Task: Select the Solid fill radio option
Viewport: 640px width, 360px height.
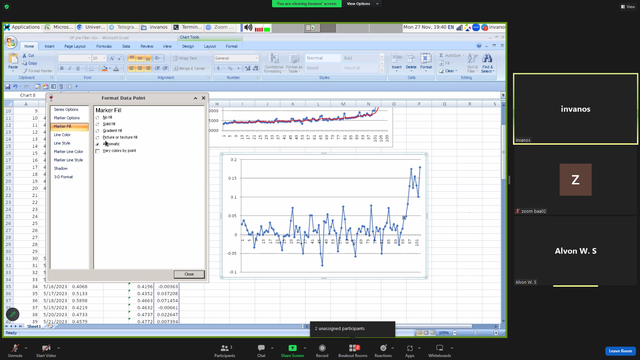Action: (x=98, y=124)
